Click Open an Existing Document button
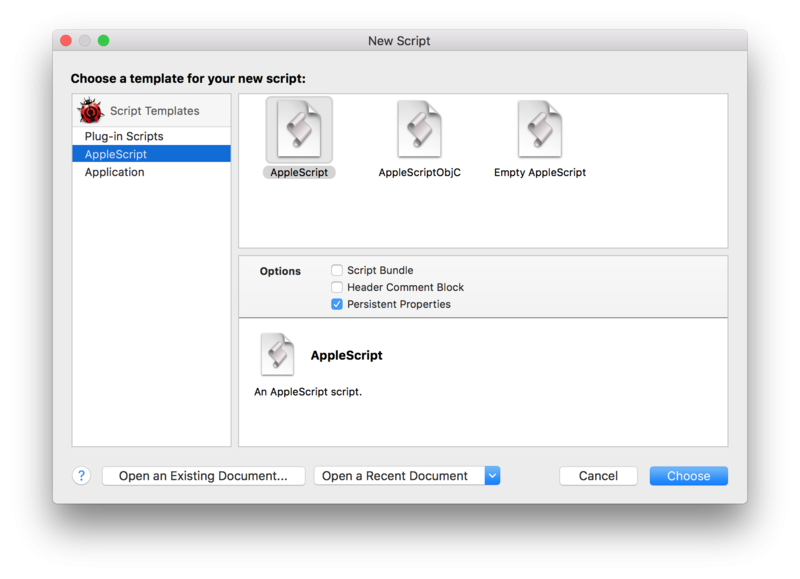 (x=204, y=475)
